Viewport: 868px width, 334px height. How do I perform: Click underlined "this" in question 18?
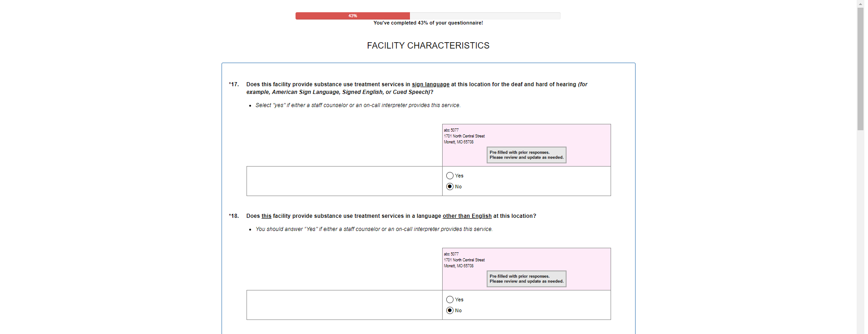point(266,216)
